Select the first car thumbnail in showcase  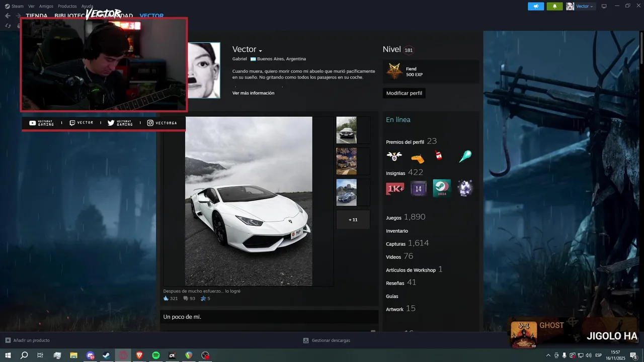coord(346,130)
